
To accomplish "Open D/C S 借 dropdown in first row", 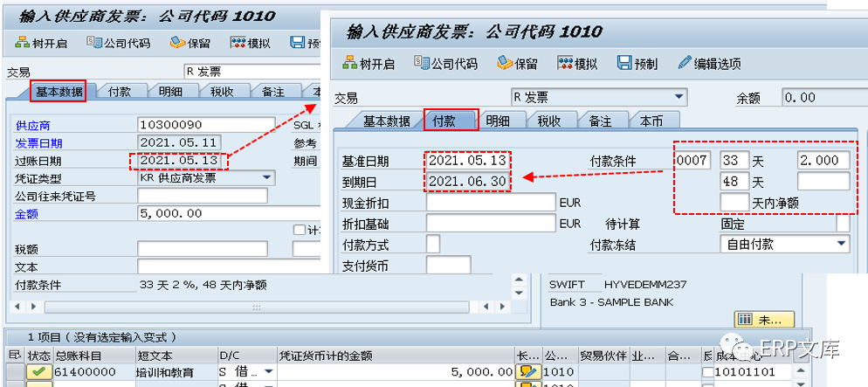I will tap(268, 371).
